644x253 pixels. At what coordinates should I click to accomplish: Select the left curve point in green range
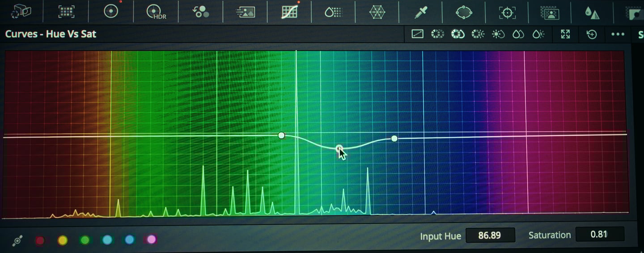[x=281, y=135]
